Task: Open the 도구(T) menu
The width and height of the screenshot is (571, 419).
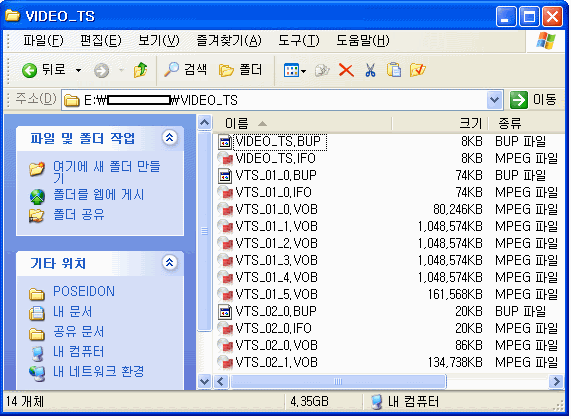Action: click(299, 40)
